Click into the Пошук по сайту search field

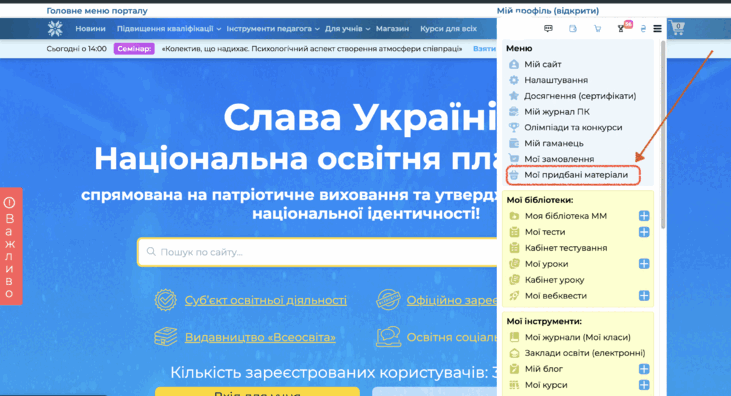click(x=317, y=252)
